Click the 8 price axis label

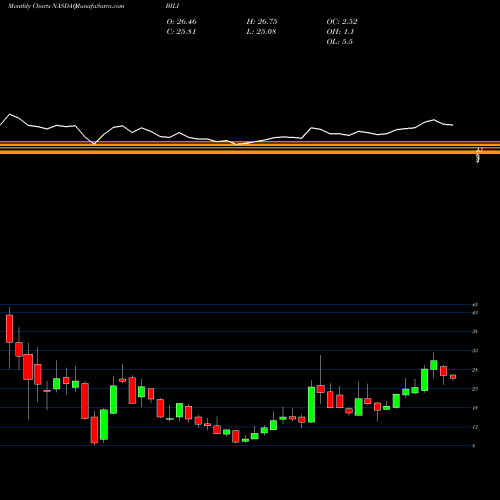pos(474,446)
